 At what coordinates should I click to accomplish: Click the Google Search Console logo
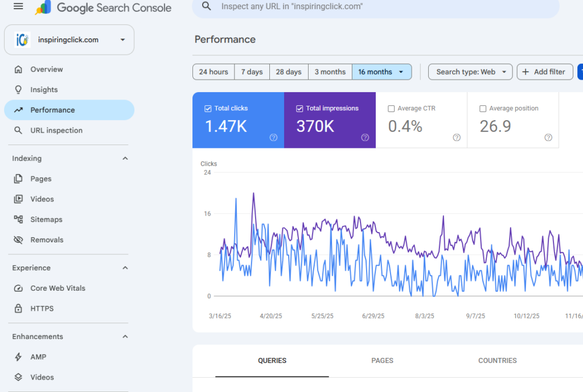pos(103,7)
